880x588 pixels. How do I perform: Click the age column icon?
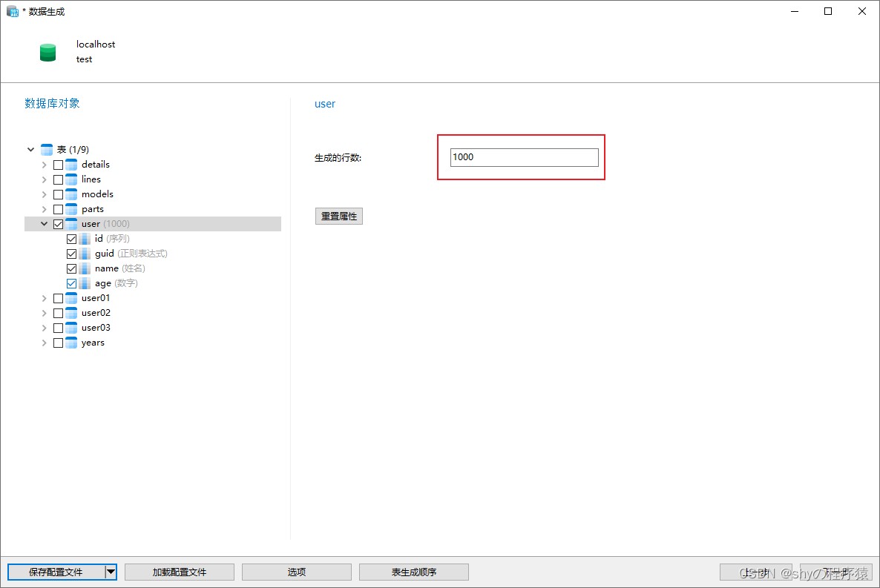85,283
